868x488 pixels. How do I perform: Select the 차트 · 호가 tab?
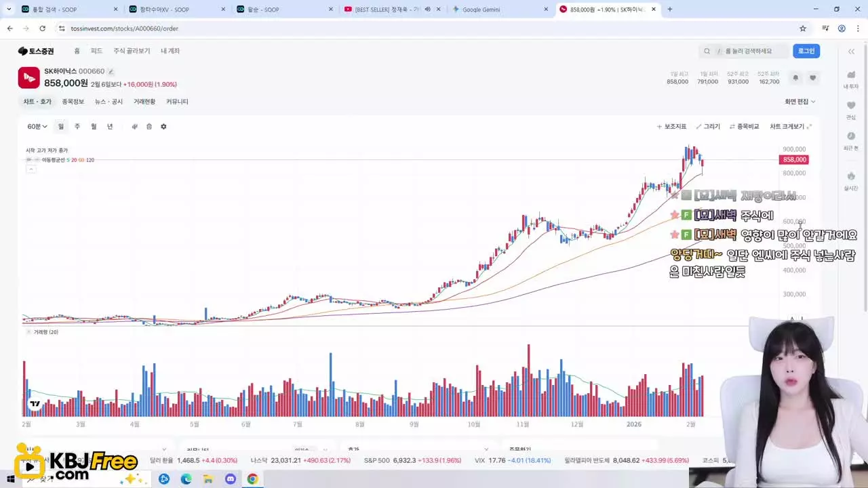(37, 102)
